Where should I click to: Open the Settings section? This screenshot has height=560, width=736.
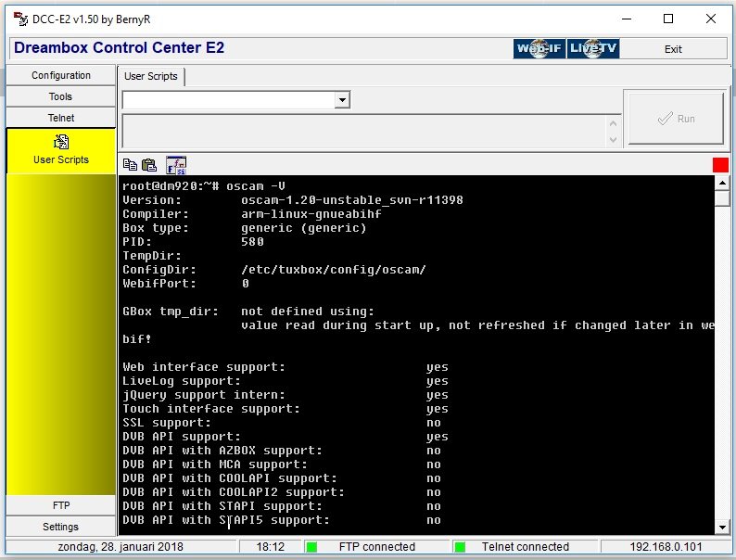60,527
